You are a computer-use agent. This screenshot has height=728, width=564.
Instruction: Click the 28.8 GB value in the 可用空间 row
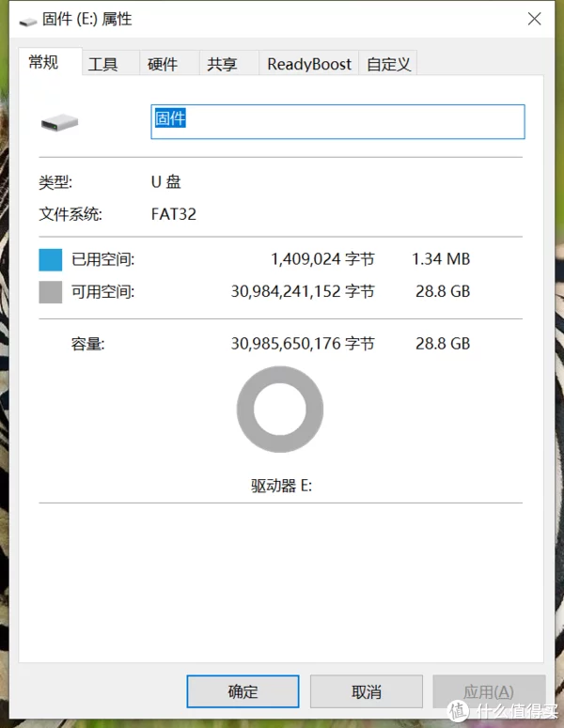point(443,291)
